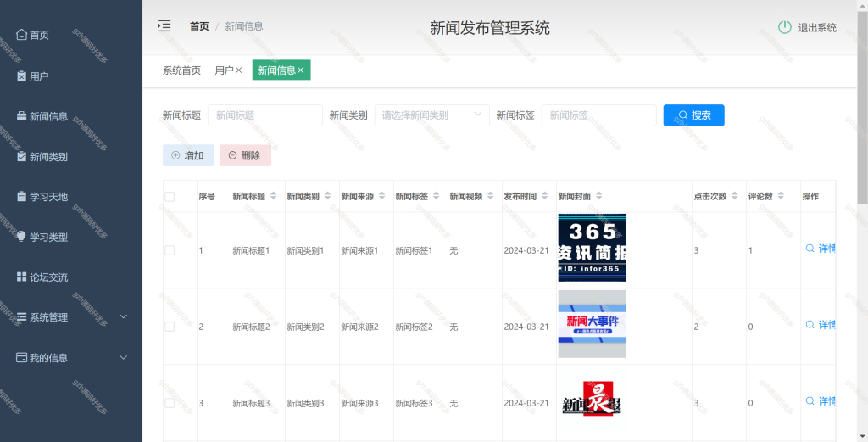Close the 用户 tab with its X
Image resolution: width=868 pixels, height=442 pixels.
click(238, 70)
